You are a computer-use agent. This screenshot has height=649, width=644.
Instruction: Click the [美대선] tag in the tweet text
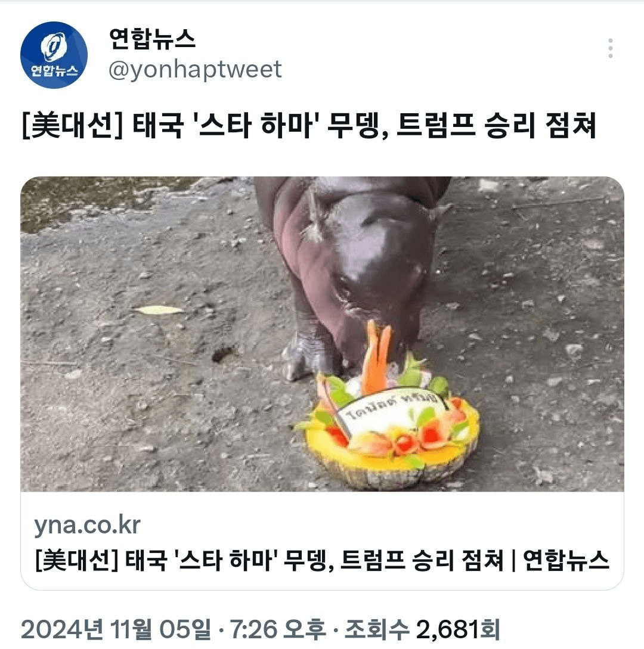(73, 125)
